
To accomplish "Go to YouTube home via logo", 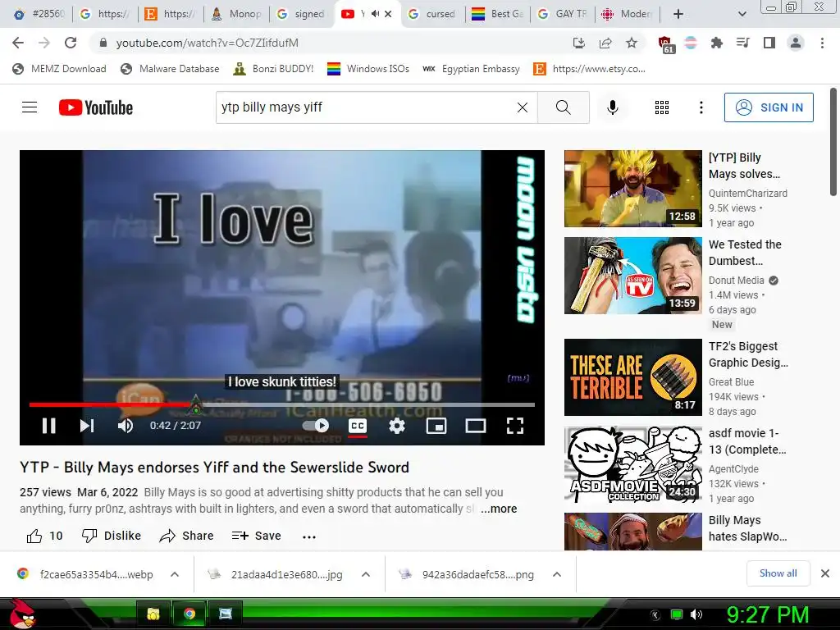I will coord(96,107).
